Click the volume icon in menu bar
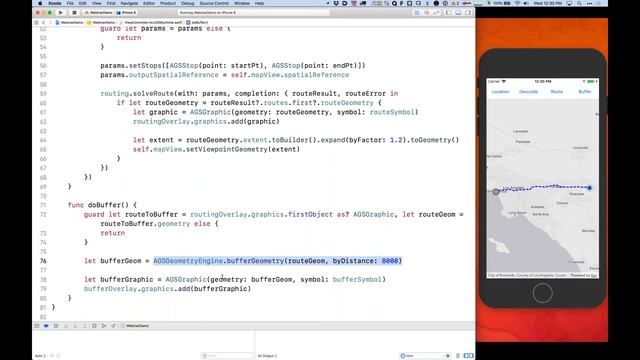The height and width of the screenshot is (360, 640). coord(527,3)
